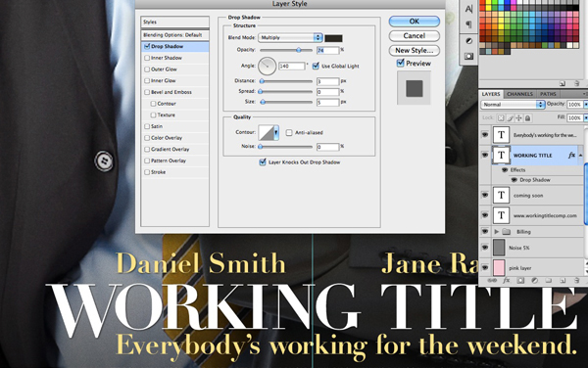
Task: Enable the Anti-aliased checkbox
Action: point(289,132)
